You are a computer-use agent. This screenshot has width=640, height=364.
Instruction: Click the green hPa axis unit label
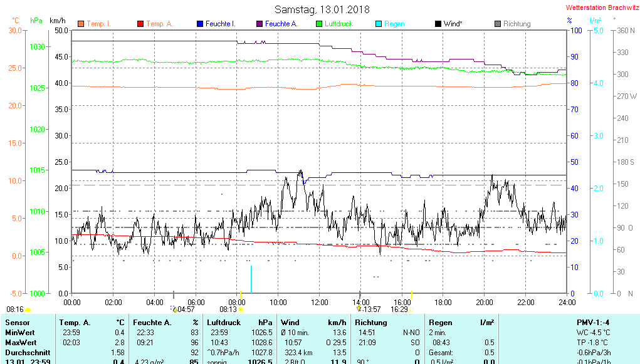tap(37, 21)
